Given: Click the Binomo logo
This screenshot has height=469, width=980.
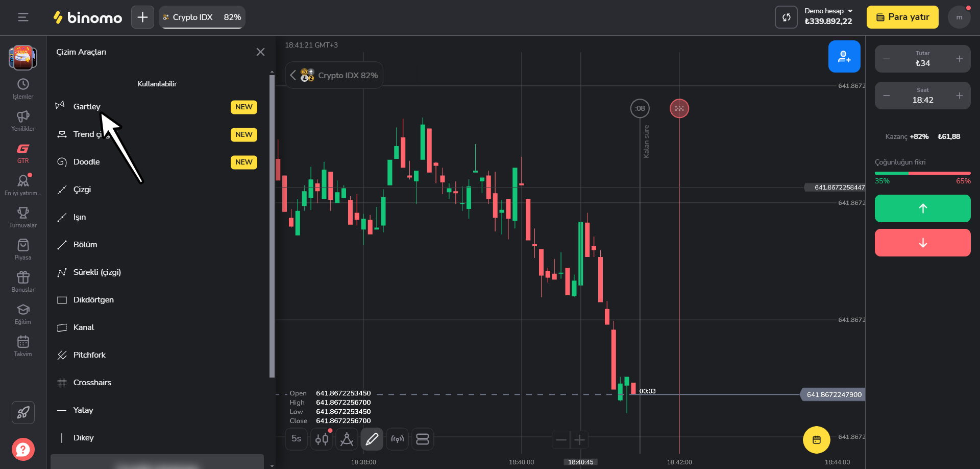Looking at the screenshot, I should point(88,17).
